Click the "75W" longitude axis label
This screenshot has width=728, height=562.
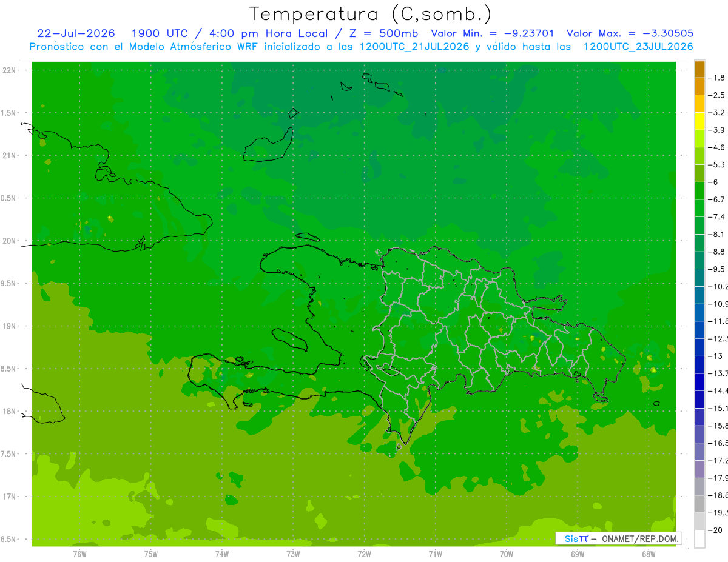150,554
